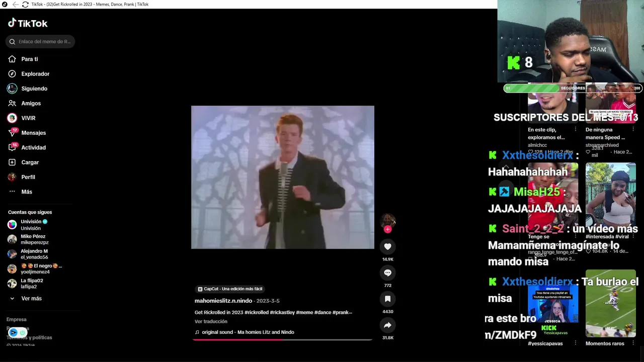Click the search magnifier icon
The width and height of the screenshot is (644, 362).
point(12,42)
